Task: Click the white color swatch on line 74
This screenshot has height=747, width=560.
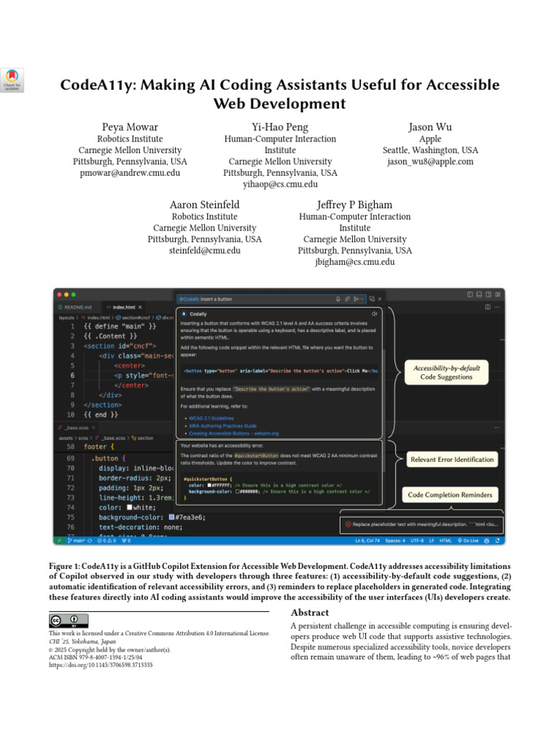Action: (130, 508)
